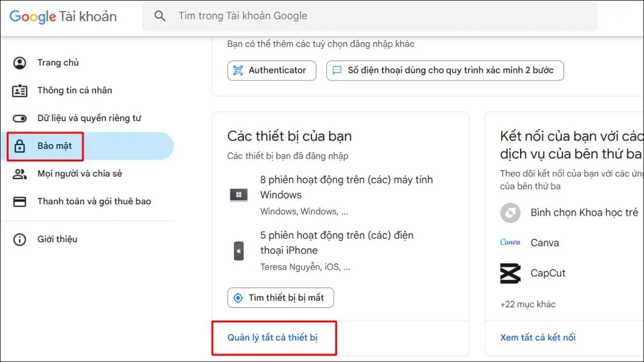This screenshot has width=644, height=362.
Task: Click the iPhone device icon
Action: [x=239, y=251]
